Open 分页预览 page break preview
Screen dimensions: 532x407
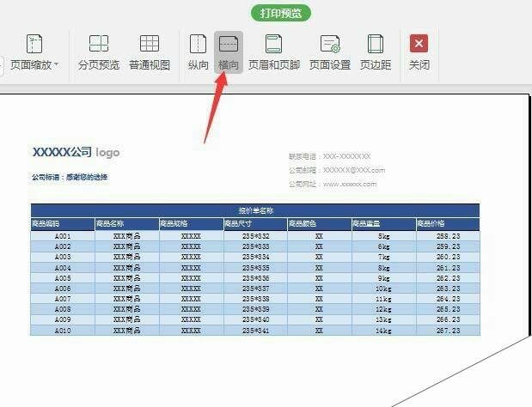pyautogui.click(x=99, y=52)
